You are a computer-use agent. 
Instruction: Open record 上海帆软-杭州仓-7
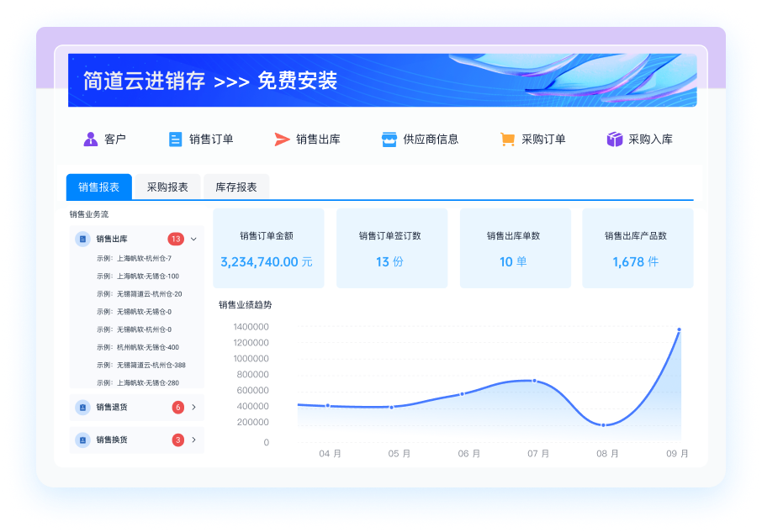pyautogui.click(x=134, y=258)
